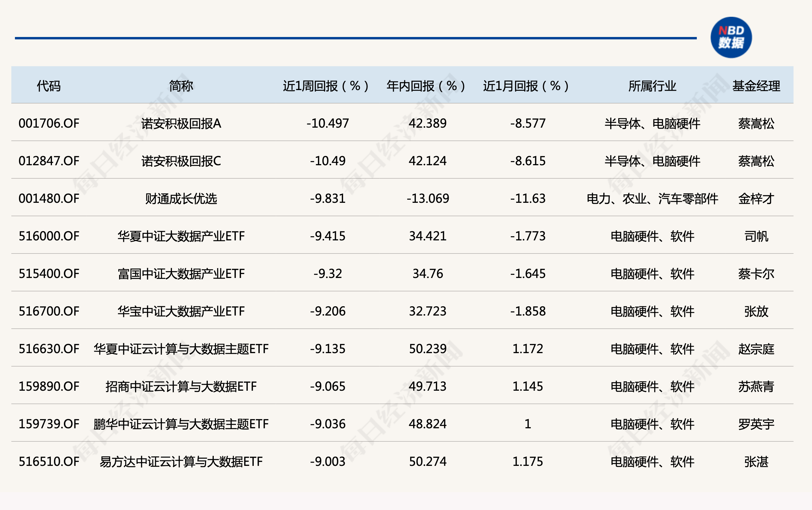This screenshot has width=812, height=510.
Task: Select fund name 财通成长优选
Action: 181,199
